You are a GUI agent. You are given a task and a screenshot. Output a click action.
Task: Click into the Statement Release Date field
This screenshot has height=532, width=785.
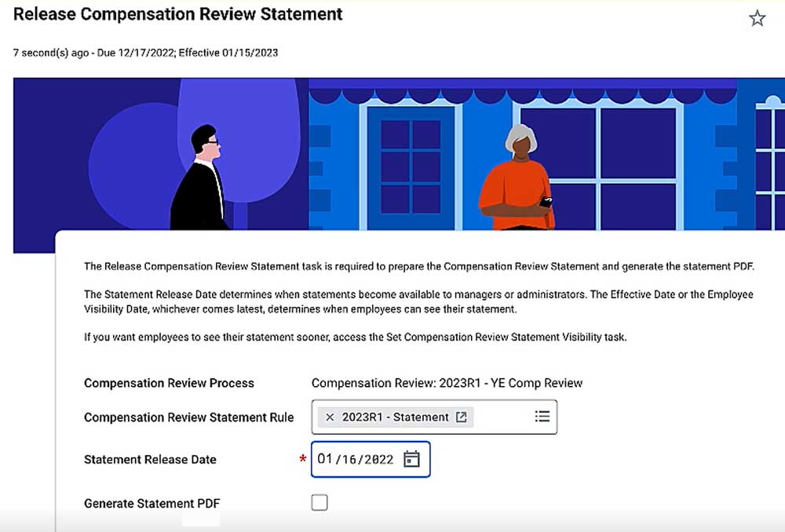click(371, 459)
